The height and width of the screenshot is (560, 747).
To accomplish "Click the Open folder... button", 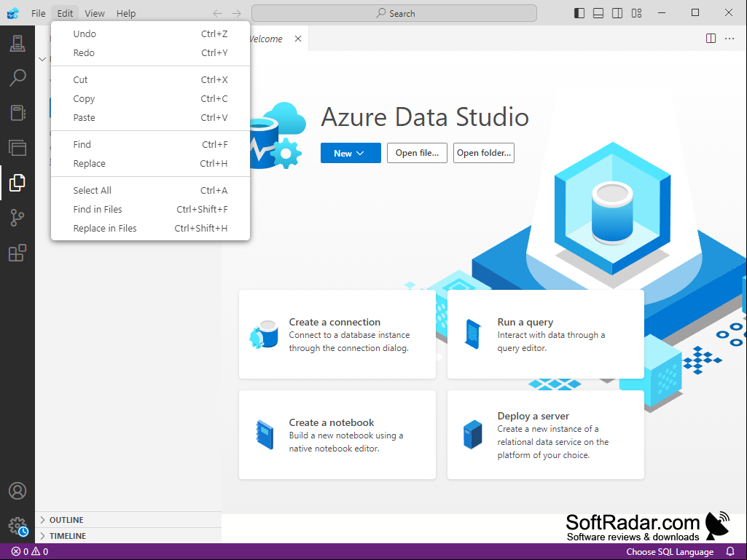I will pyautogui.click(x=484, y=153).
